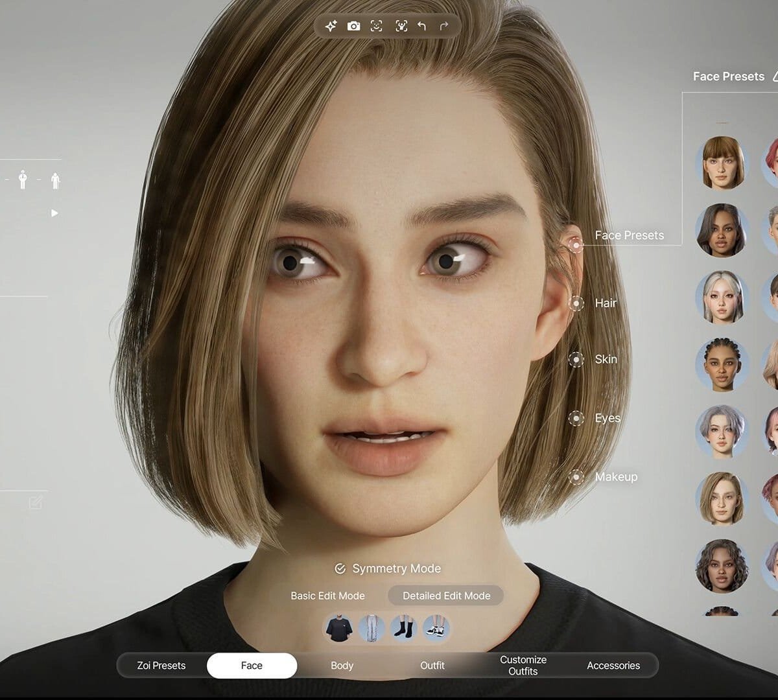Click the sparkle icon in top toolbar

(331, 26)
